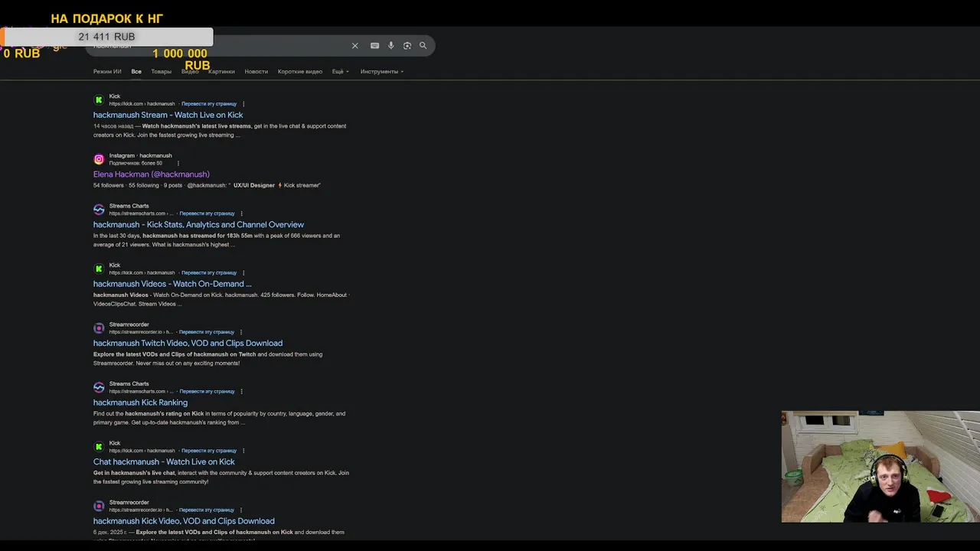Switch to the 'Короткие видео' tab

point(300,72)
